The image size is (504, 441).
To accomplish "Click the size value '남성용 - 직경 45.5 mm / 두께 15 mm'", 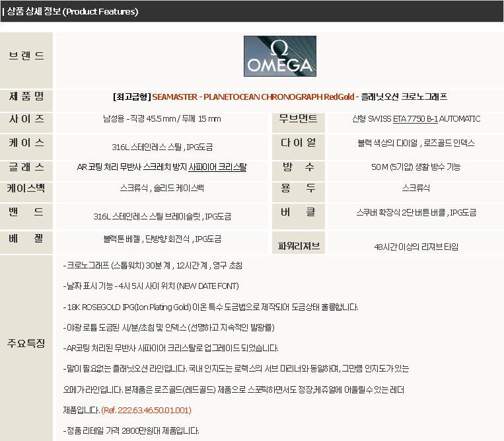I will click(162, 119).
